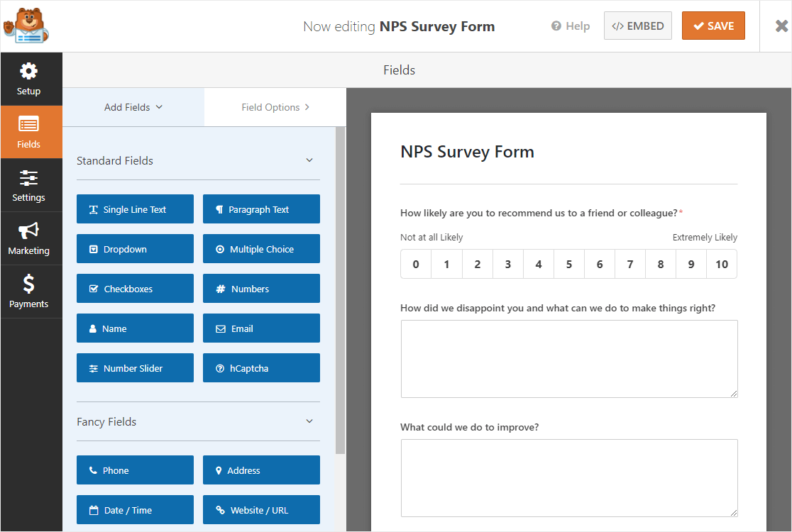Click the WPForms bear mascot logo

26,26
